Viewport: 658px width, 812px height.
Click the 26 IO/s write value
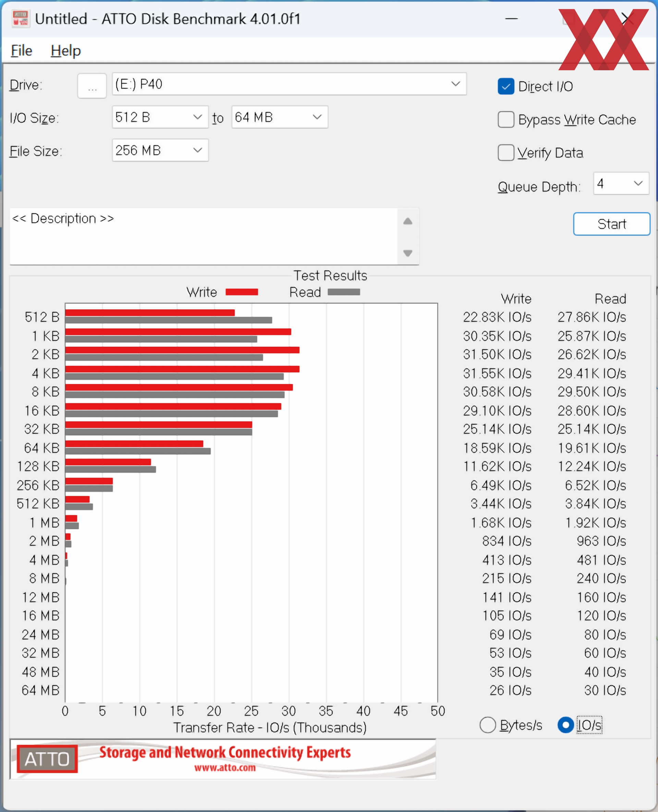click(x=510, y=690)
